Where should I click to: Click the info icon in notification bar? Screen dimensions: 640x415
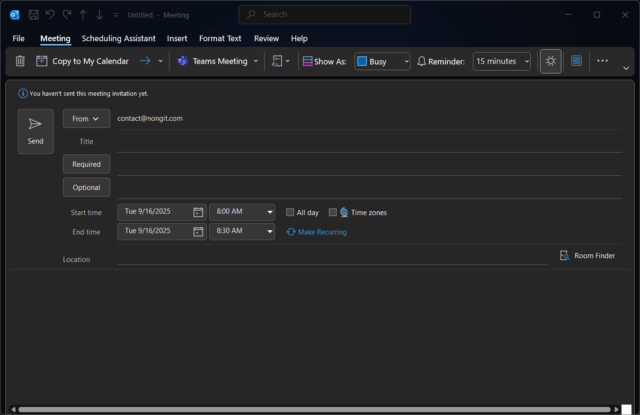click(x=23, y=93)
